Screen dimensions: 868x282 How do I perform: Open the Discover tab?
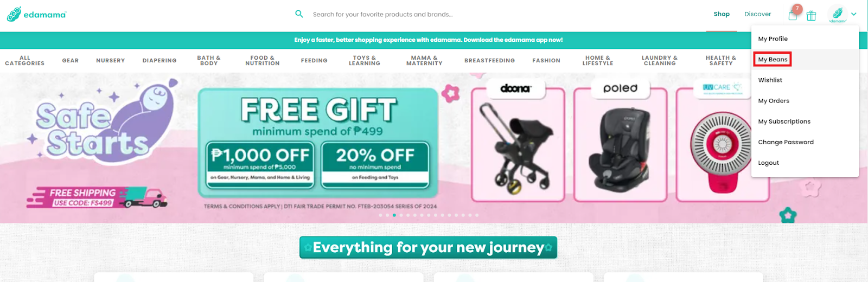(757, 14)
